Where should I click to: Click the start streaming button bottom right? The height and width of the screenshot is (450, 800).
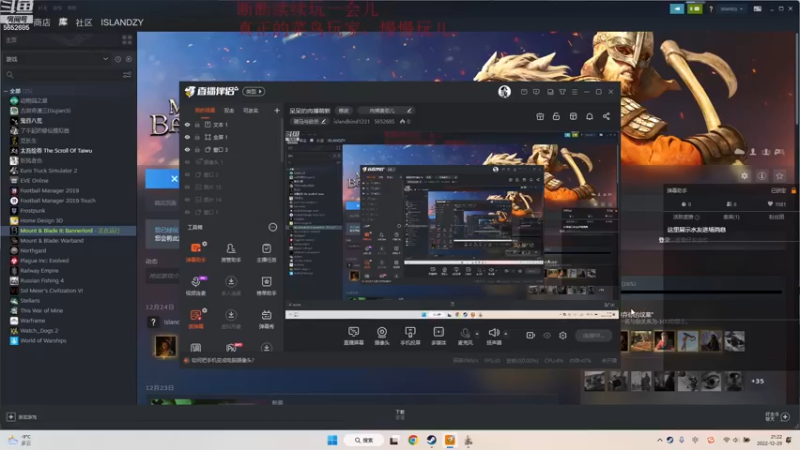(x=593, y=335)
